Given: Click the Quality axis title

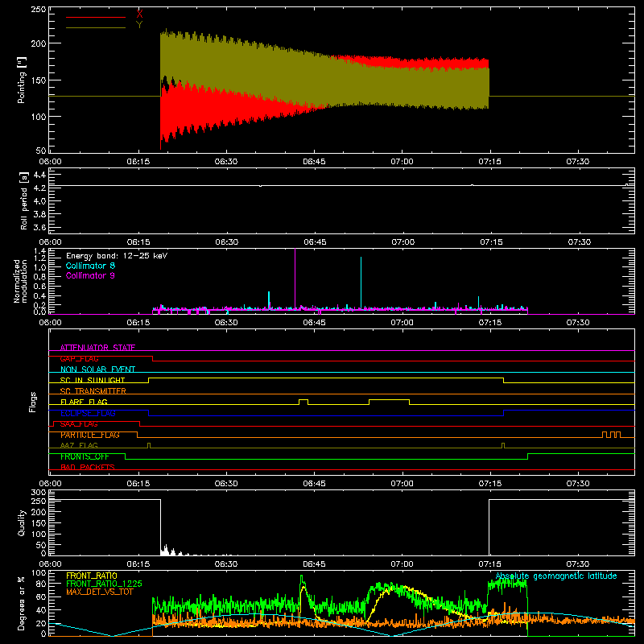Looking at the screenshot, I should 22,522.
